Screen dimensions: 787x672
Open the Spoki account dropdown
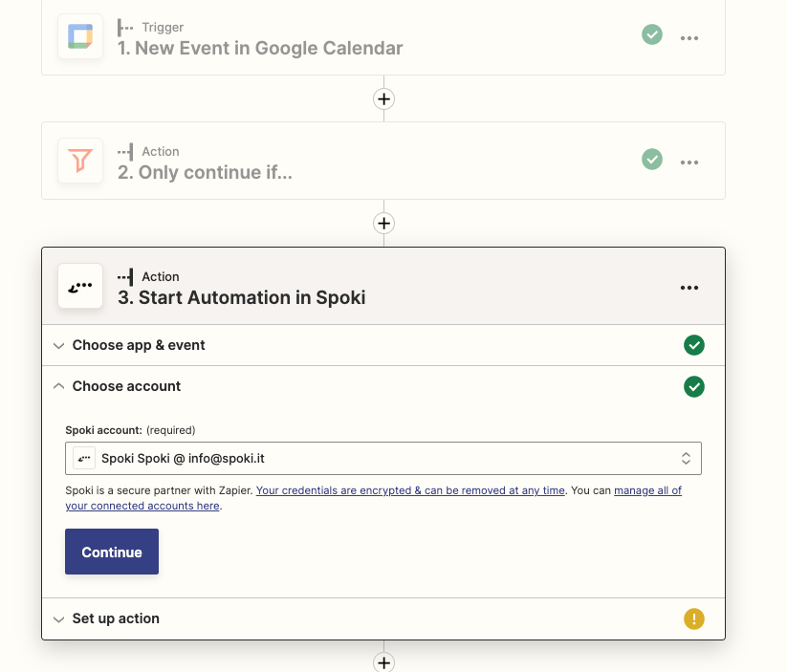pos(383,459)
